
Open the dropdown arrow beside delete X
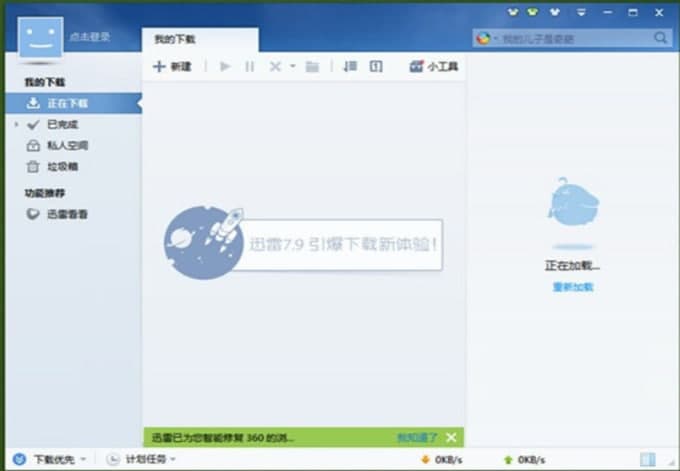point(293,66)
